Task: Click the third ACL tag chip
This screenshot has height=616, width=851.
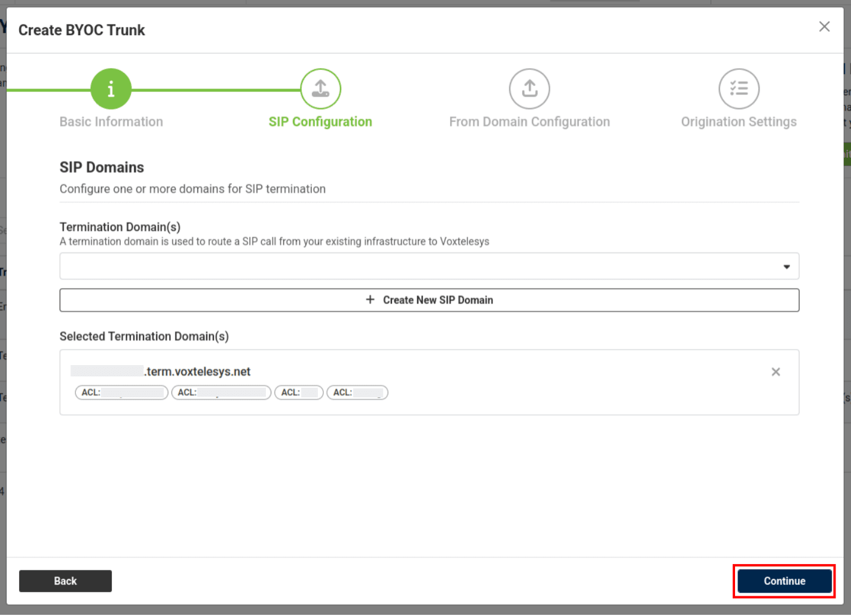Action: pos(299,393)
